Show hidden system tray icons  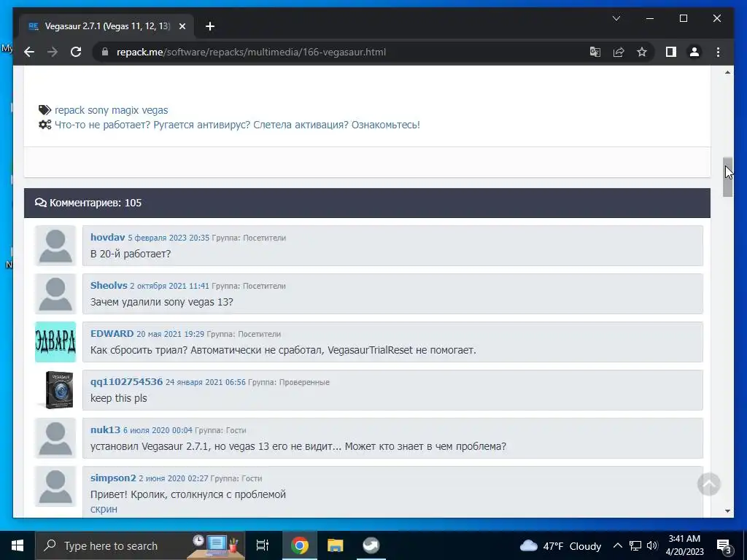(x=617, y=545)
